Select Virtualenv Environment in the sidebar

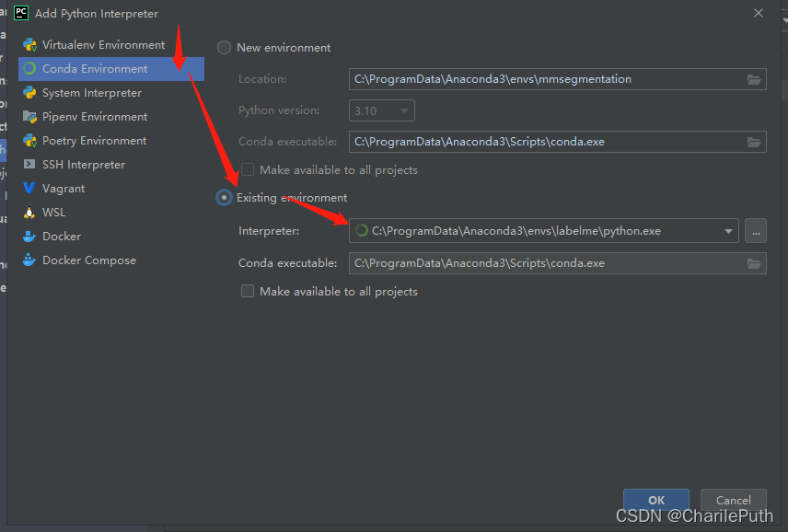(x=111, y=45)
